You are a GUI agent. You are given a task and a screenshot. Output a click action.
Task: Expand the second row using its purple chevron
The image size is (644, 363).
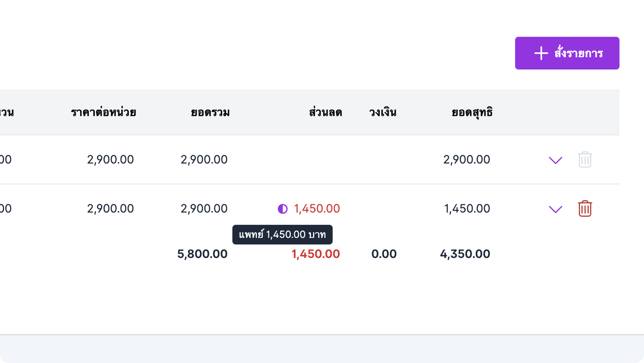(x=556, y=209)
